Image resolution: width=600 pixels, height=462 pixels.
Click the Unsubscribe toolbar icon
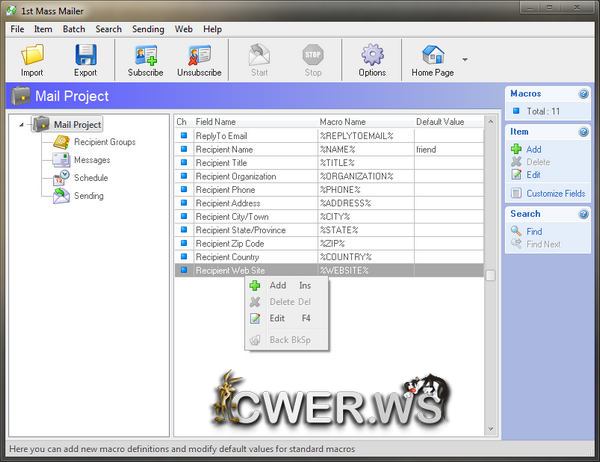[200, 55]
